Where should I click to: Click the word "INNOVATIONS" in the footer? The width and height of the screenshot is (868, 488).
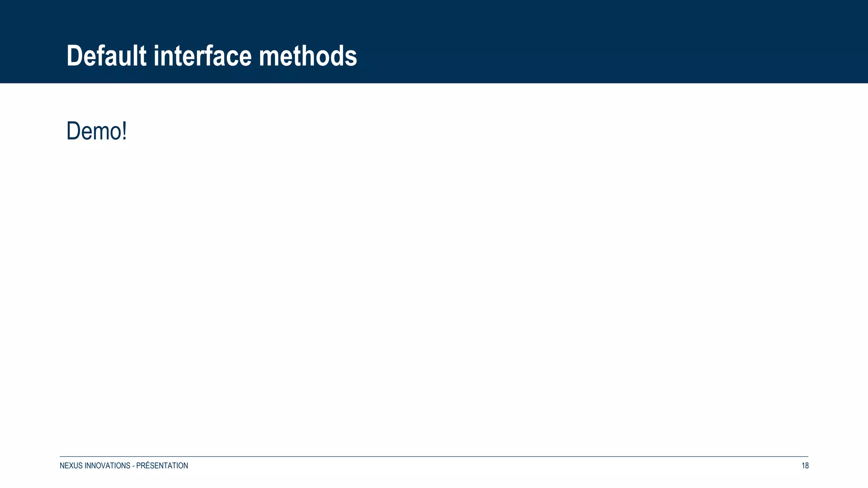[x=107, y=466]
